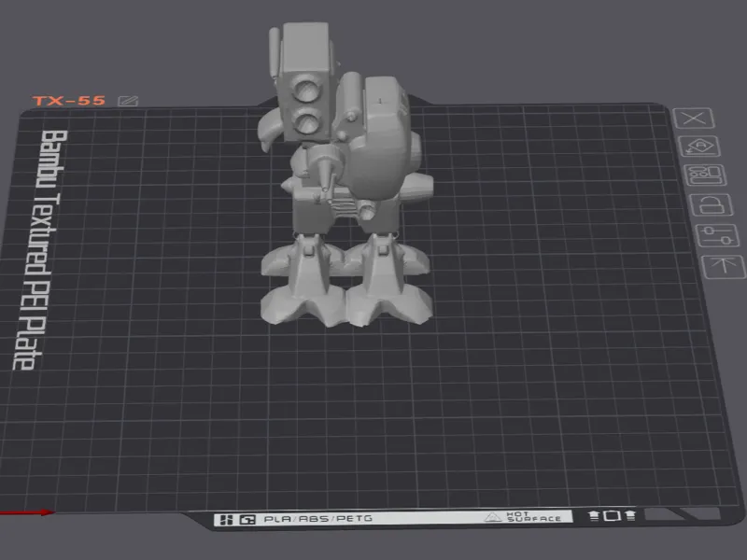The width and height of the screenshot is (747, 560).
Task: Click the bottom plate move-to-front arrow icon
Action: (x=725, y=267)
